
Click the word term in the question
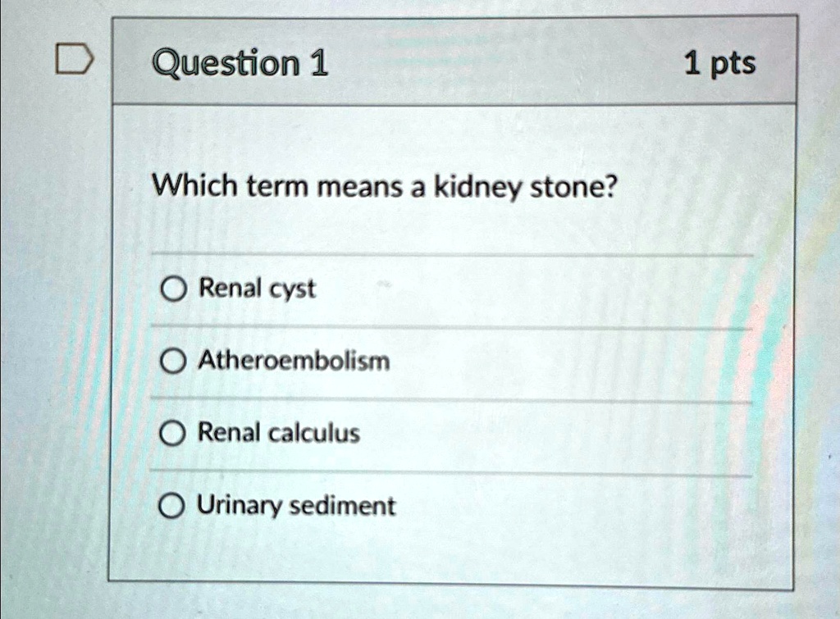pos(277,187)
